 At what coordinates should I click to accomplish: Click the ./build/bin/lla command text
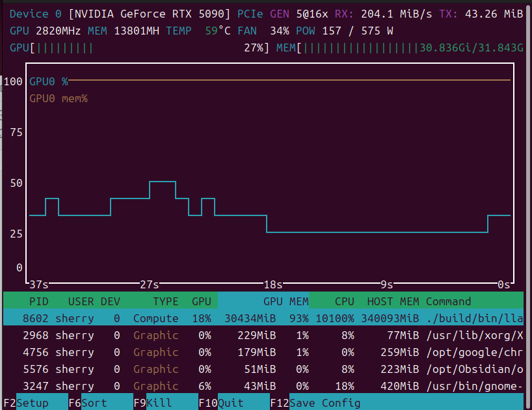click(x=475, y=318)
